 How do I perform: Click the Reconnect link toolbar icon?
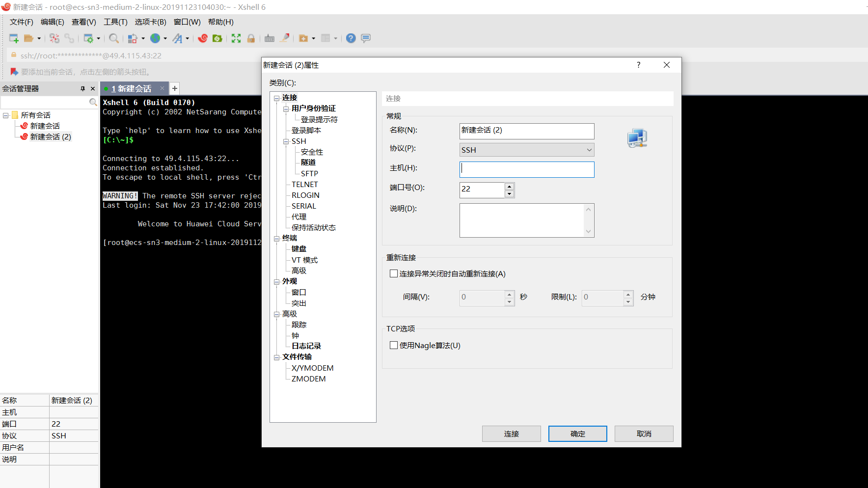click(69, 38)
